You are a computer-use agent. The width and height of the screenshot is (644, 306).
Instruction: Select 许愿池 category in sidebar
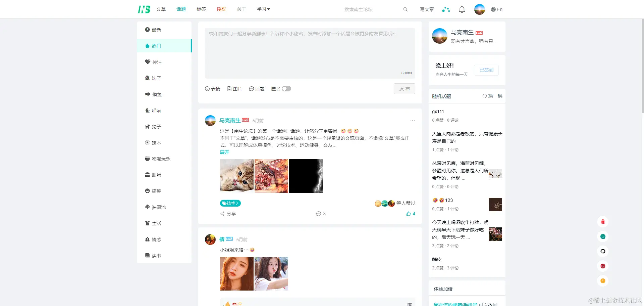click(164, 207)
